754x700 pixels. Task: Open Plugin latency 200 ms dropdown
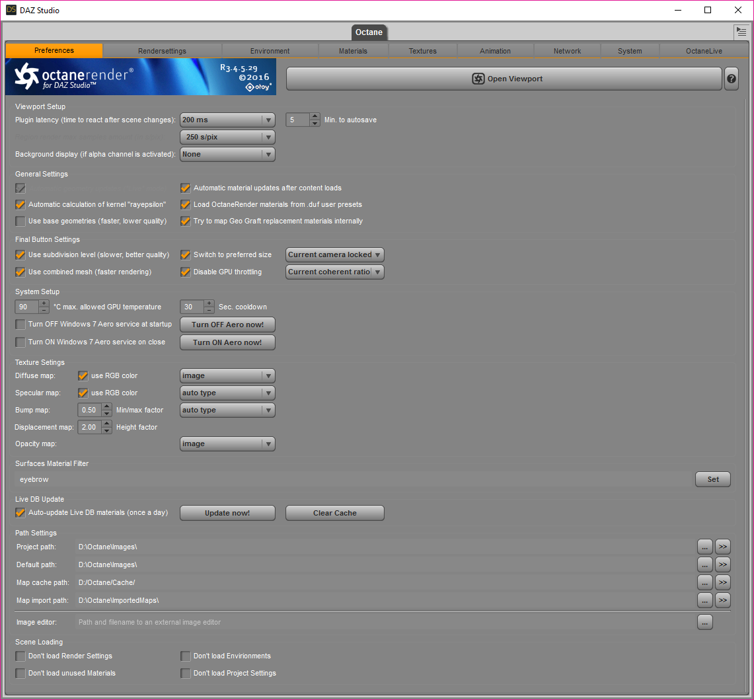[x=227, y=120]
